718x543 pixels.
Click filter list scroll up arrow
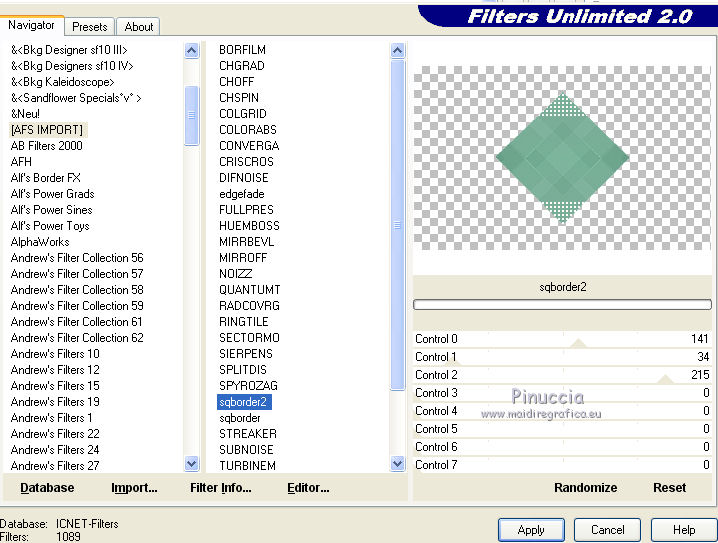coord(397,50)
